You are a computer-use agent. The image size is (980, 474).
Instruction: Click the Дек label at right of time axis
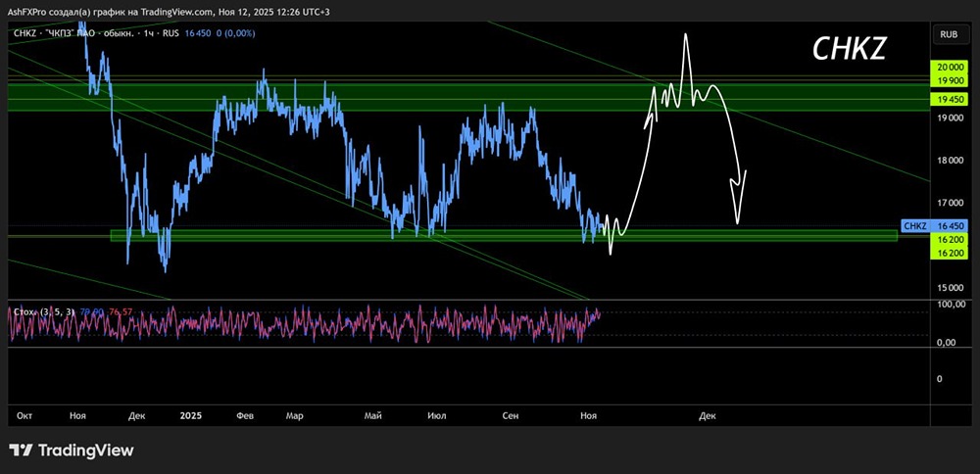pos(707,415)
